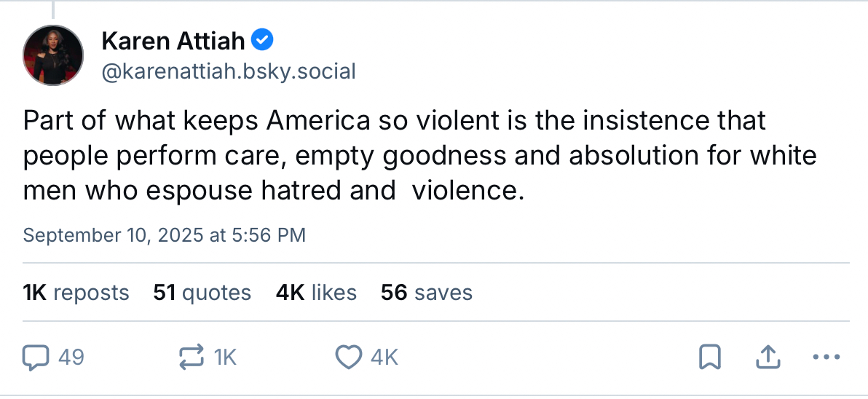Click the reply speech bubble icon
868x399 pixels.
point(35,357)
